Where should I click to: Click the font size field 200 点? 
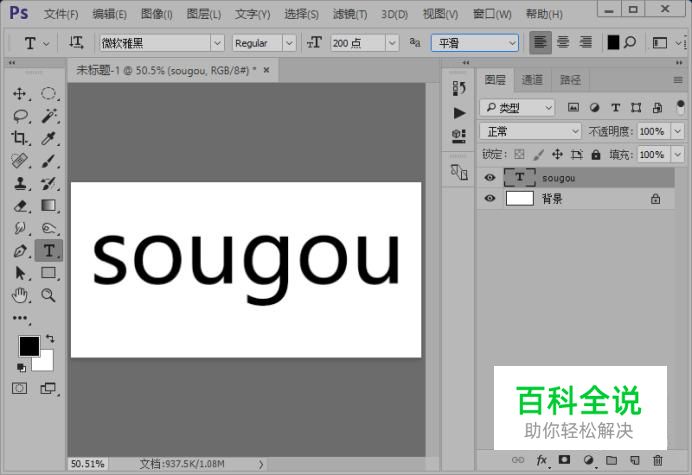click(x=356, y=43)
